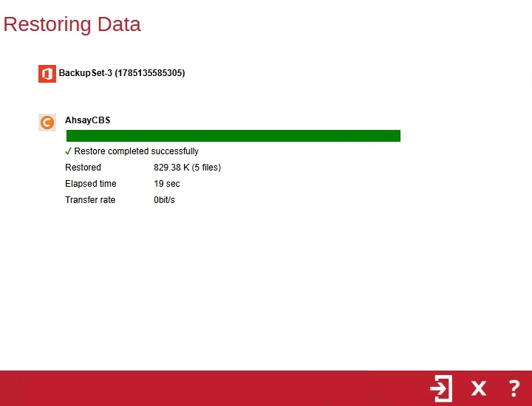Click the Restoring Data heading
The height and width of the screenshot is (406, 532).
tap(72, 24)
